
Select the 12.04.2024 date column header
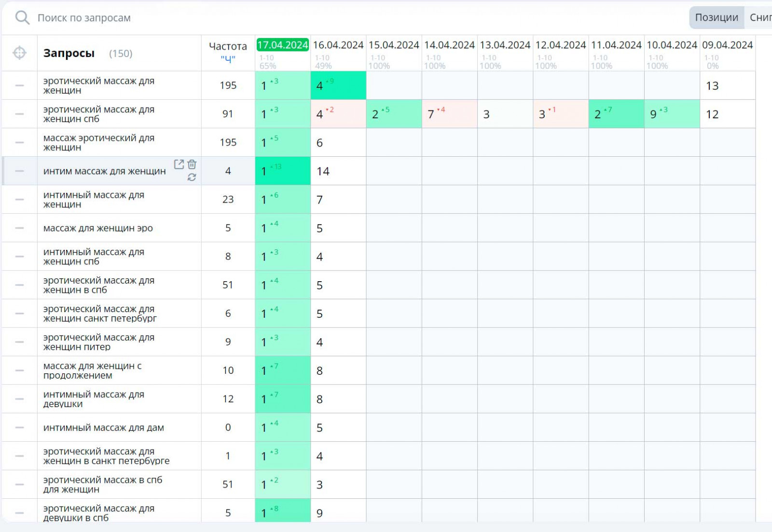click(x=561, y=45)
